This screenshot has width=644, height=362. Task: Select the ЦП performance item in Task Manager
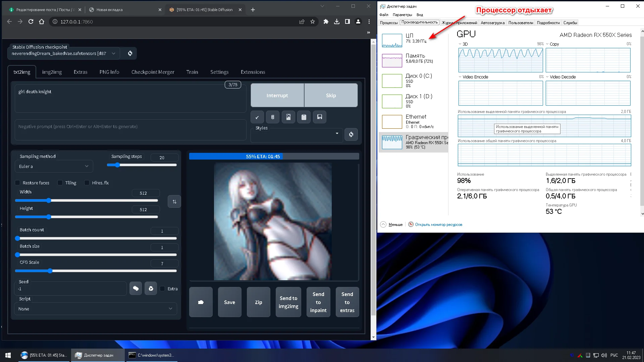click(x=414, y=40)
